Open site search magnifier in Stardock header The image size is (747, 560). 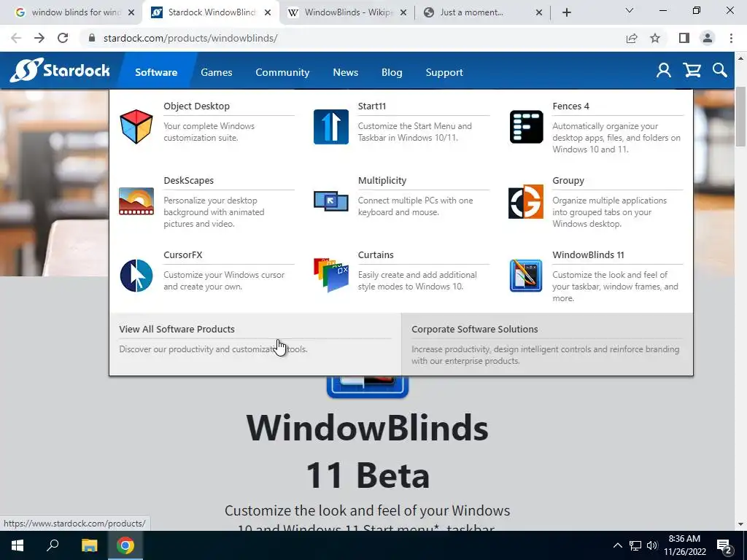[x=720, y=71]
